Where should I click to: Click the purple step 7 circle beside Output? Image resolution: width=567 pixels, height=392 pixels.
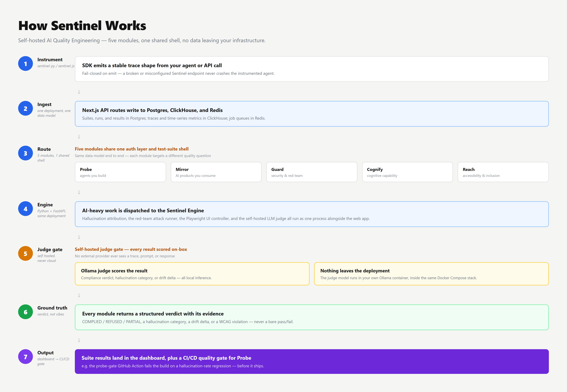click(x=25, y=357)
